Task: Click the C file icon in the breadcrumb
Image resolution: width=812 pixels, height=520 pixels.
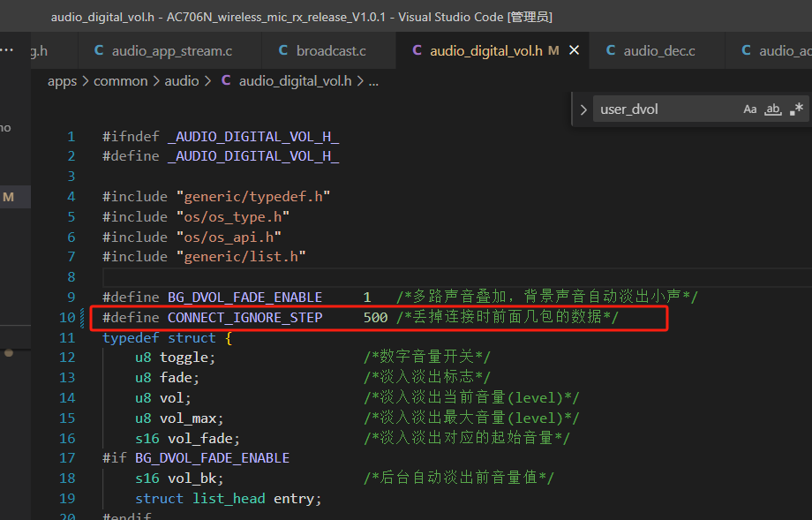Action: click(x=226, y=81)
